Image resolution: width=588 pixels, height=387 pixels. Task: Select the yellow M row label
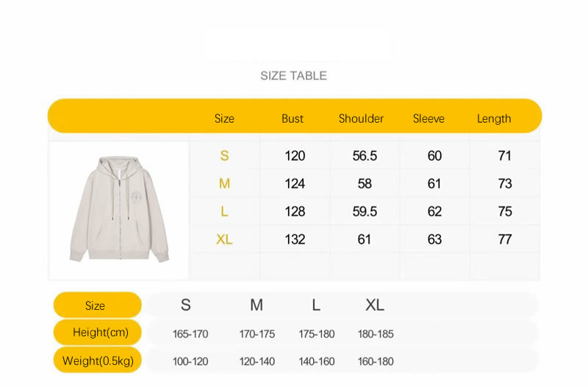click(x=224, y=184)
